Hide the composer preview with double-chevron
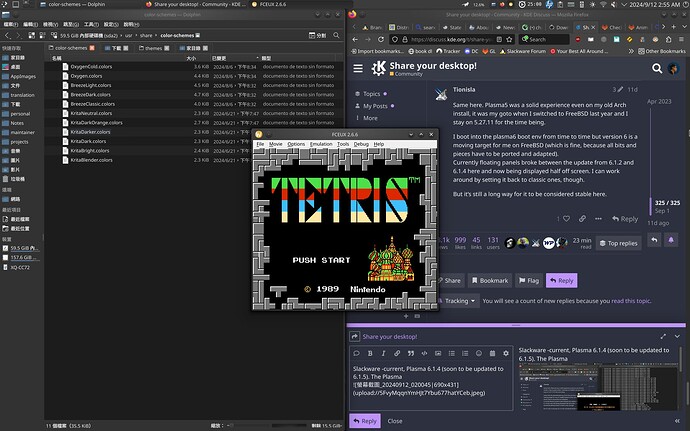Viewport: 690px width, 431px height. click(x=677, y=421)
